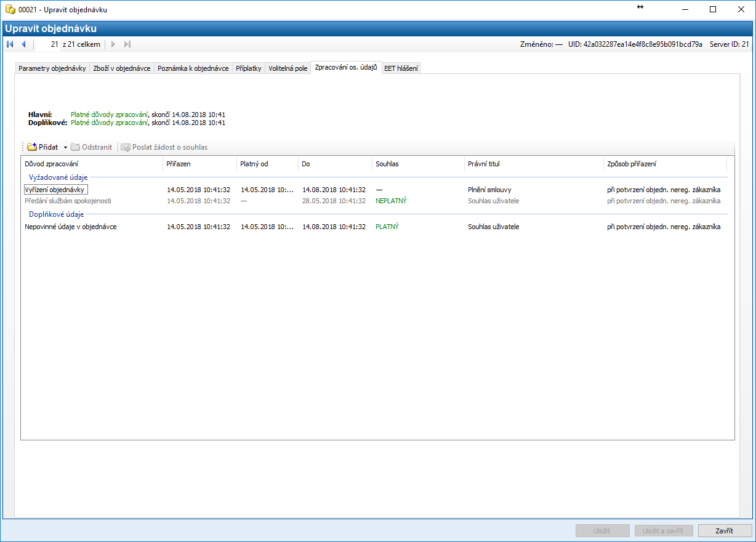The height and width of the screenshot is (542, 756).
Task: Select the Vyřízení objednávky row
Action: [x=56, y=190]
